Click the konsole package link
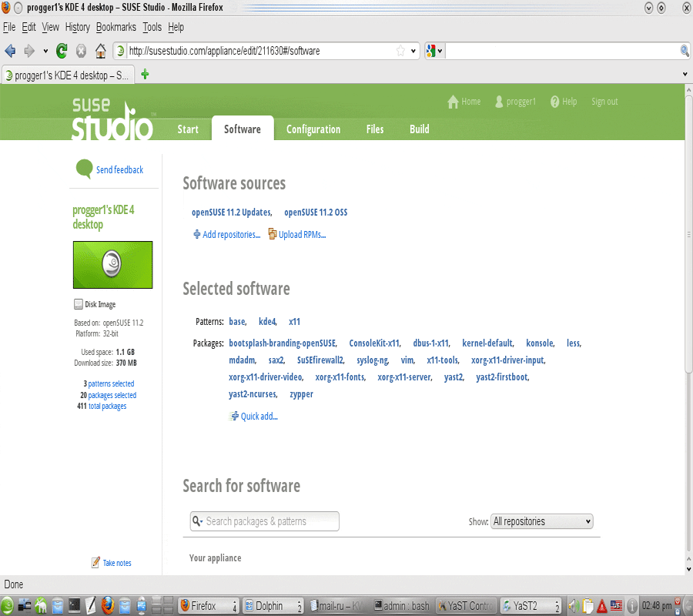 coord(540,343)
